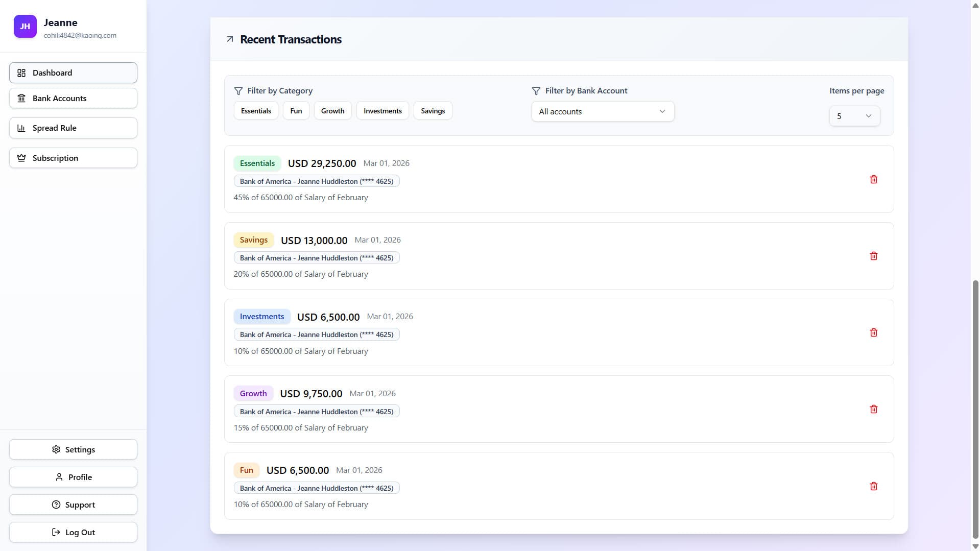
Task: Toggle the Essentials category filter
Action: (256, 110)
